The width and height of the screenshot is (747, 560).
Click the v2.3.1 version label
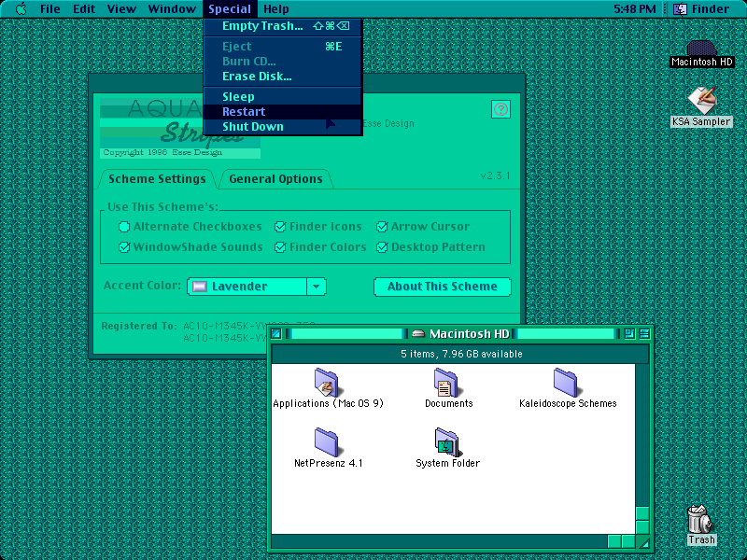point(496,175)
